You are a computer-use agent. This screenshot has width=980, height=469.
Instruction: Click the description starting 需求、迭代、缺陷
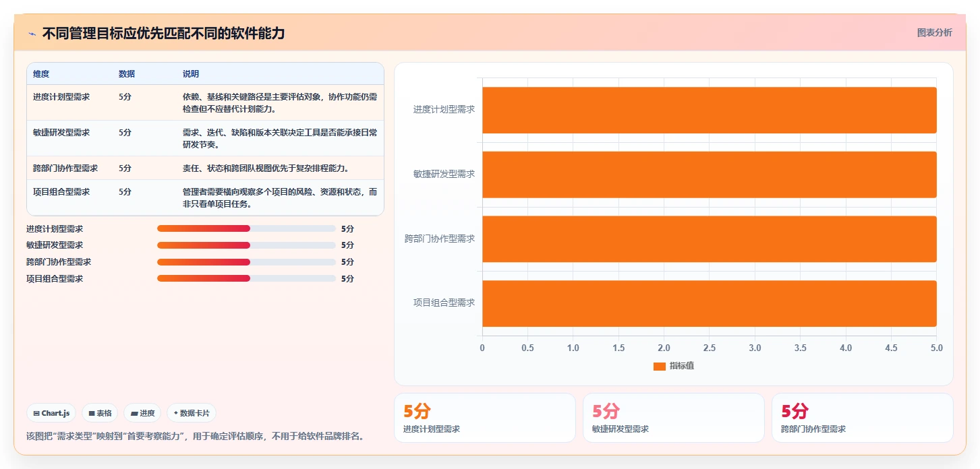[280, 139]
